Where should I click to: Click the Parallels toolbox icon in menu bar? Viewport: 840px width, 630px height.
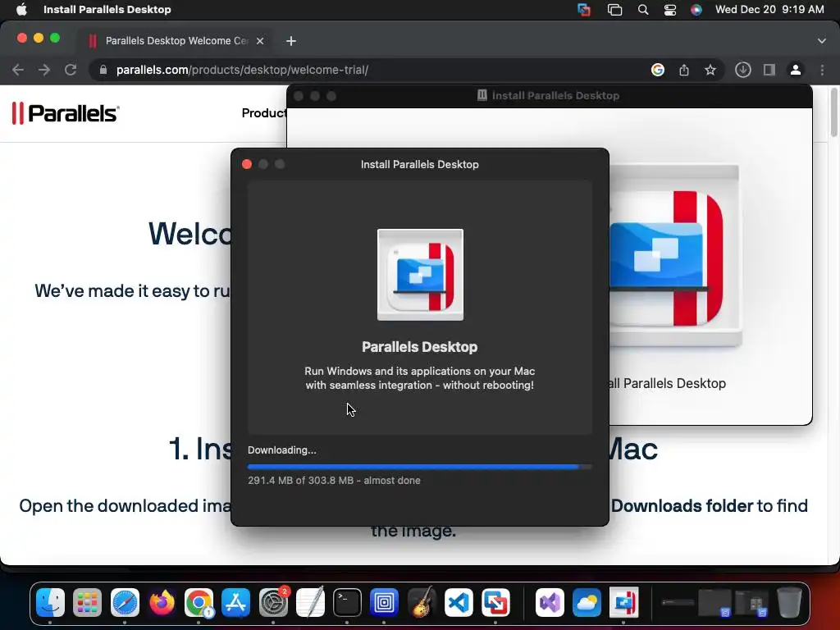point(584,10)
